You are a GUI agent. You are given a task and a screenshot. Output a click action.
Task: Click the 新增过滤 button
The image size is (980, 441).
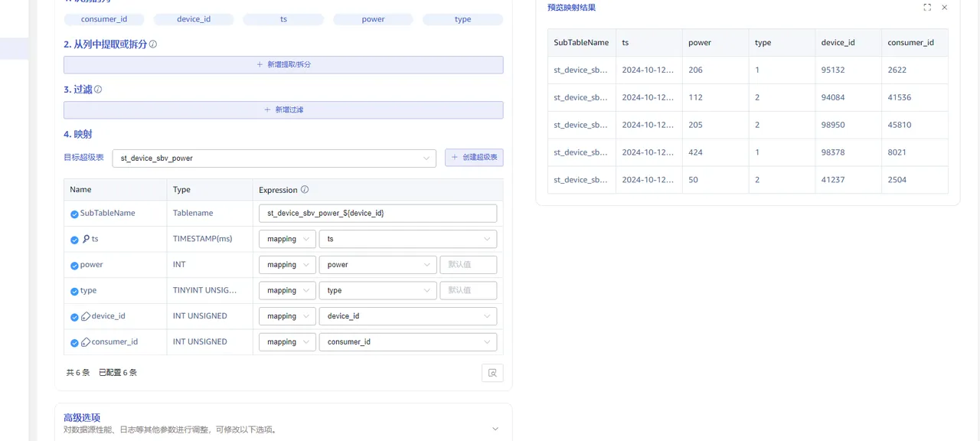283,110
